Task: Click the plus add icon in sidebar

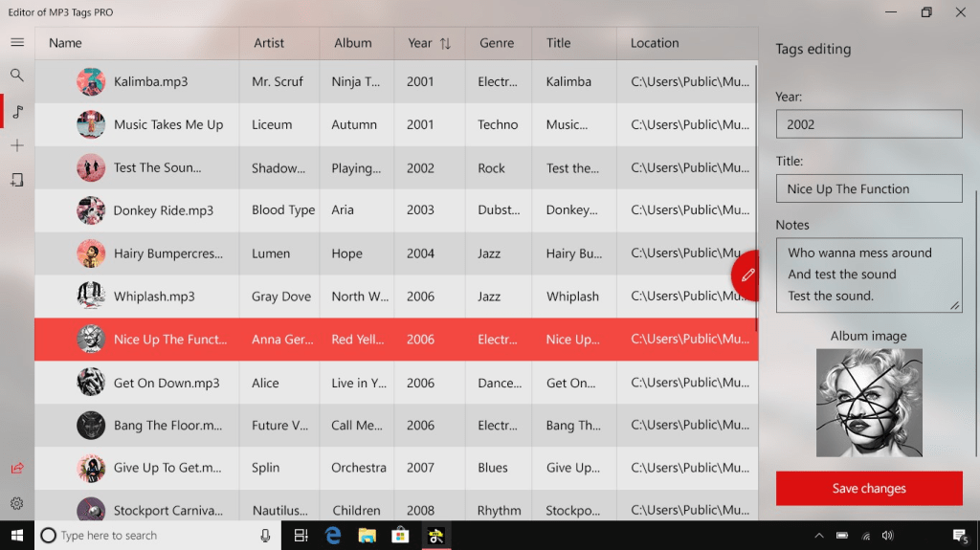Action: tap(17, 145)
